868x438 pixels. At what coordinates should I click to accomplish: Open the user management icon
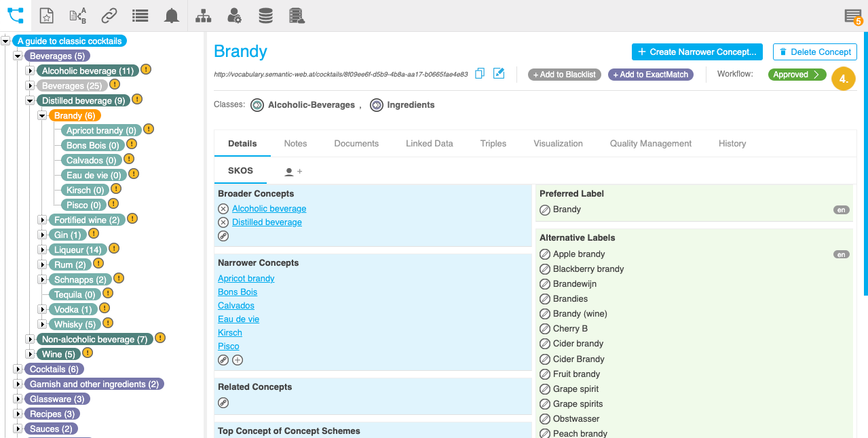pos(234,15)
